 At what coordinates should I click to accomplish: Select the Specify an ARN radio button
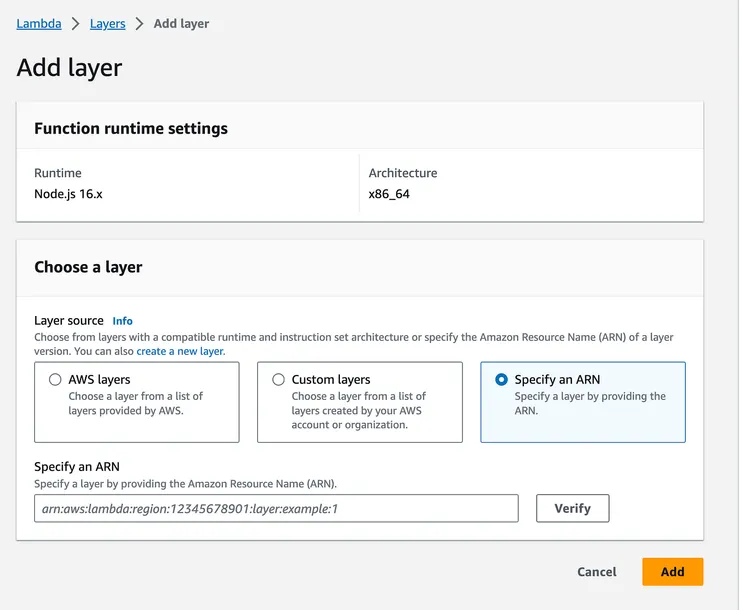[501, 380]
